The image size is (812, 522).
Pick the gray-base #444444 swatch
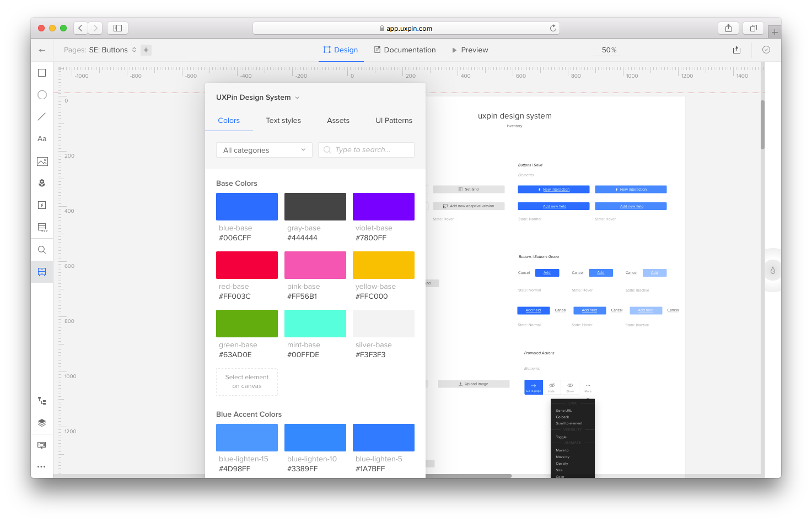point(315,207)
